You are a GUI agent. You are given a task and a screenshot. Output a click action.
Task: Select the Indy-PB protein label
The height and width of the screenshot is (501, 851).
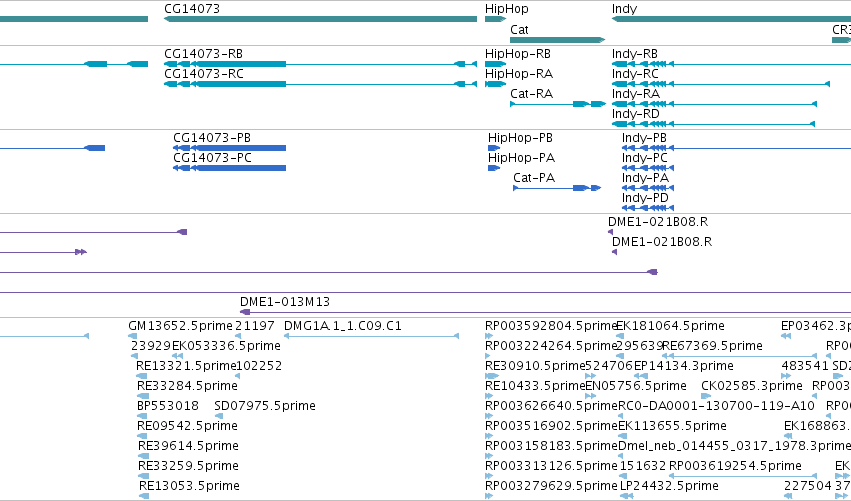click(644, 138)
